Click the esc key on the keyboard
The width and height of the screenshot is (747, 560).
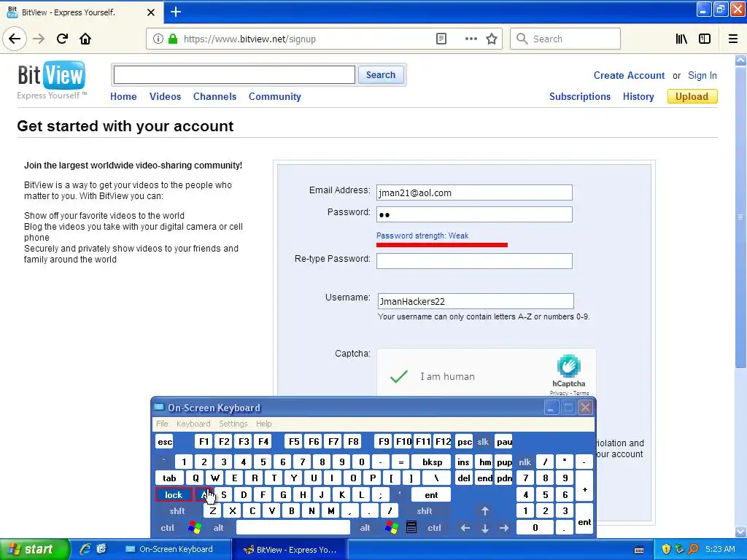pos(165,442)
